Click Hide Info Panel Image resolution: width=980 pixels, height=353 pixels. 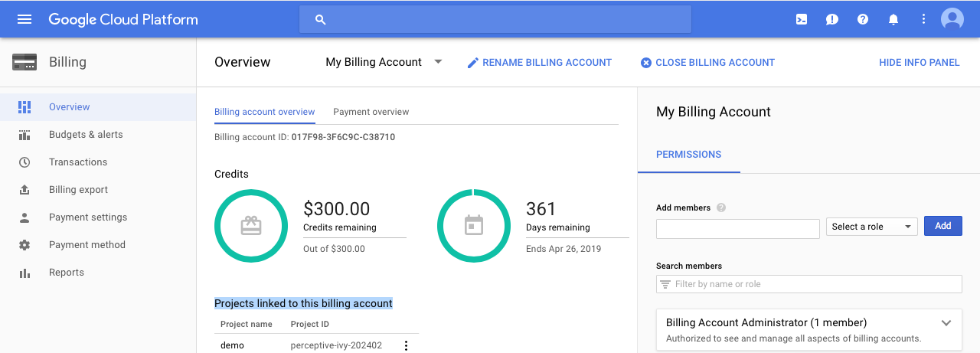[x=920, y=63]
